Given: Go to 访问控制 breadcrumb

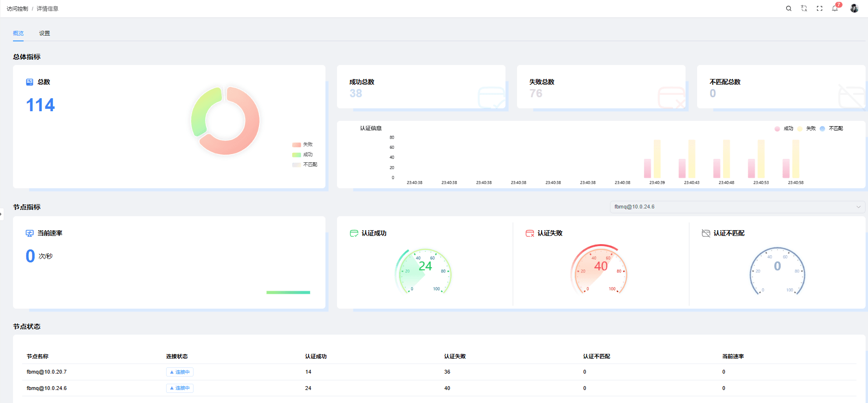Looking at the screenshot, I should point(17,9).
